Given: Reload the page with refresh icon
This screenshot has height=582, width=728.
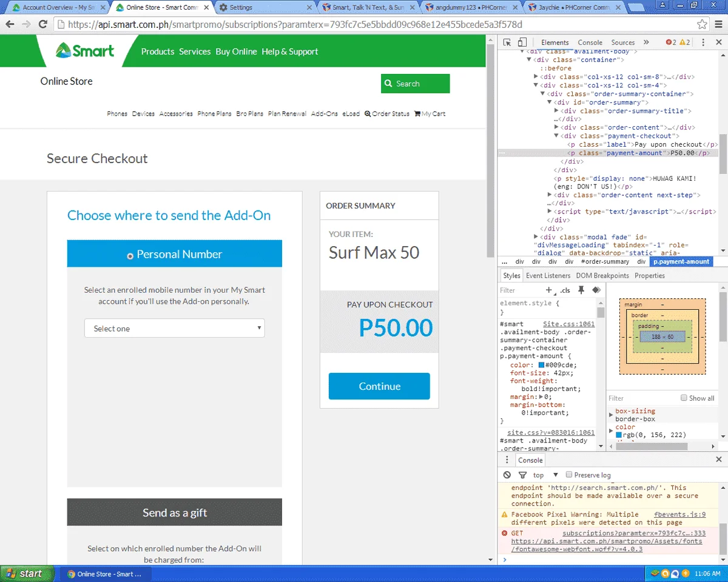Looking at the screenshot, I should (x=43, y=25).
